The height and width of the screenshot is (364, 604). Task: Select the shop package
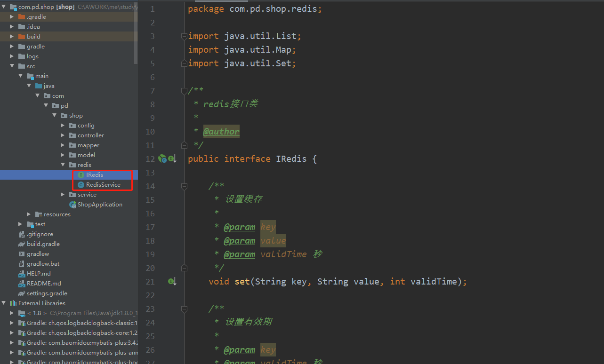point(76,116)
